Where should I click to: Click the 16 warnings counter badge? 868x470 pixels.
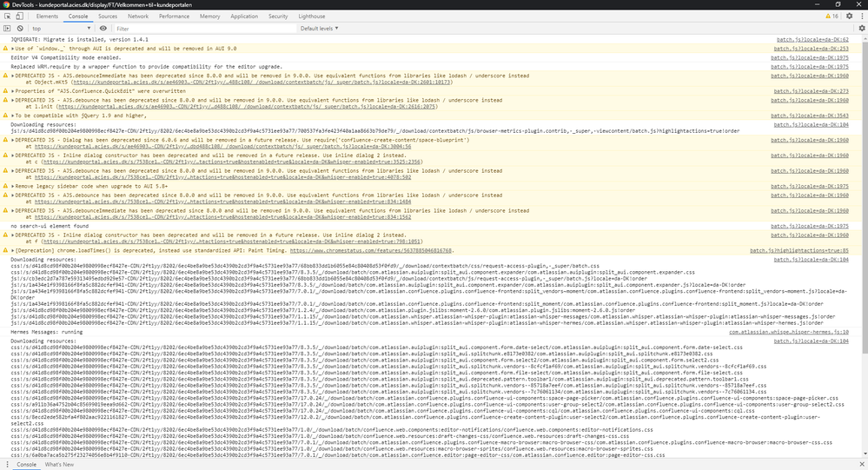[x=832, y=16]
